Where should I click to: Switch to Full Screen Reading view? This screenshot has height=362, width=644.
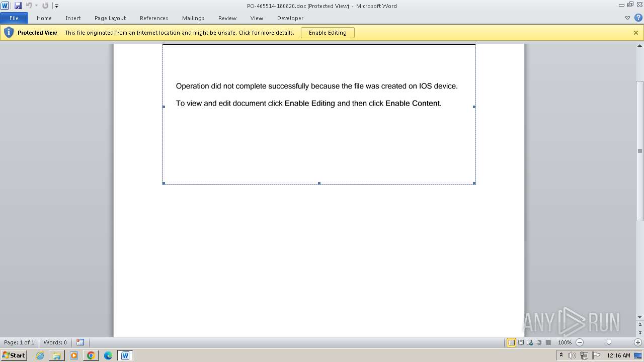pyautogui.click(x=521, y=342)
